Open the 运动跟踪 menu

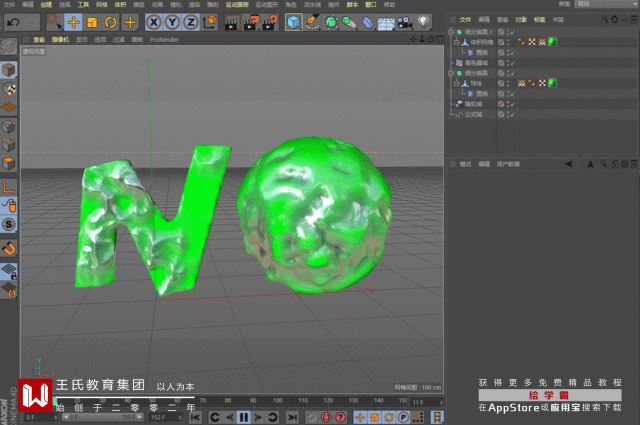(x=237, y=4)
